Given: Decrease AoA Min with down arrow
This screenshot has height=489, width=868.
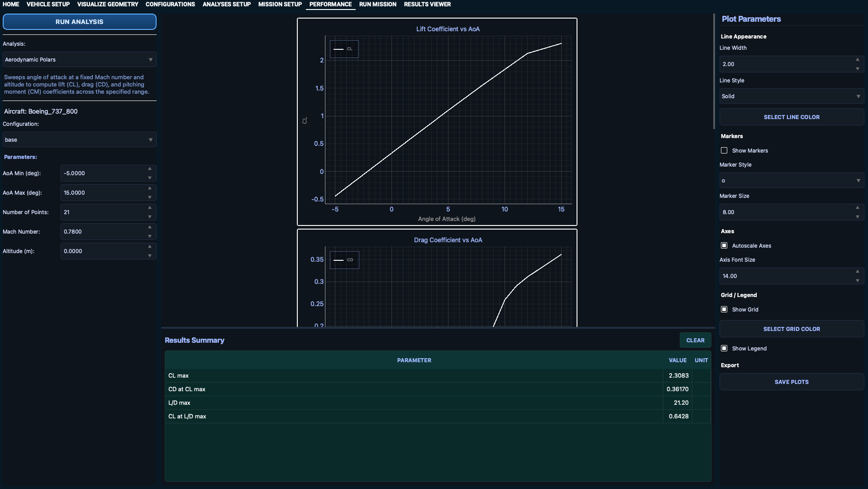Looking at the screenshot, I should click(x=150, y=177).
